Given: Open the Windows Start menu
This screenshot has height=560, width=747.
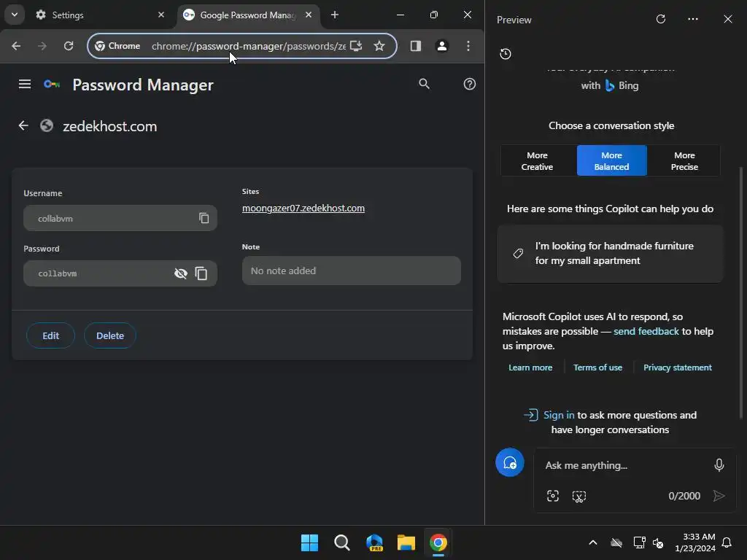Looking at the screenshot, I should pyautogui.click(x=309, y=542).
